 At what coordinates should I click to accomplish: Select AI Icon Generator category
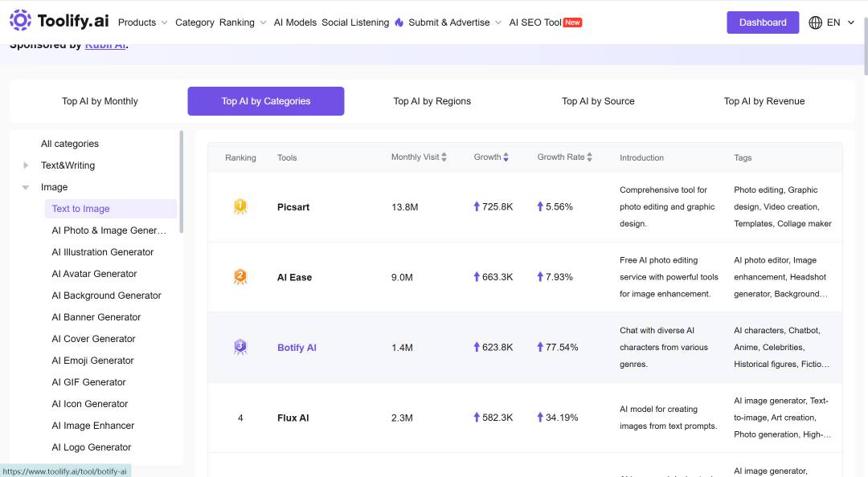point(90,404)
